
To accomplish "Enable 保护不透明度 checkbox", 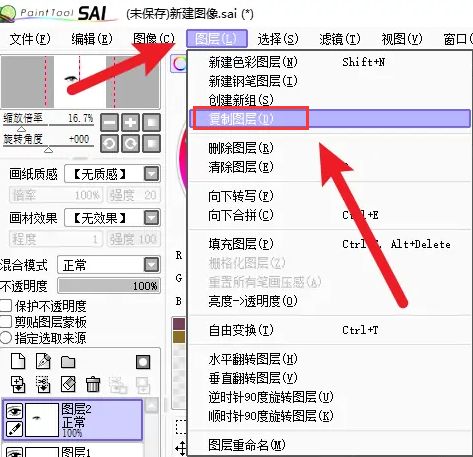I will [6, 306].
